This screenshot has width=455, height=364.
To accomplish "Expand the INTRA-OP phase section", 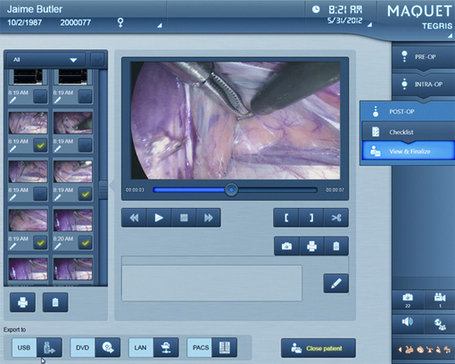I will pos(424,84).
